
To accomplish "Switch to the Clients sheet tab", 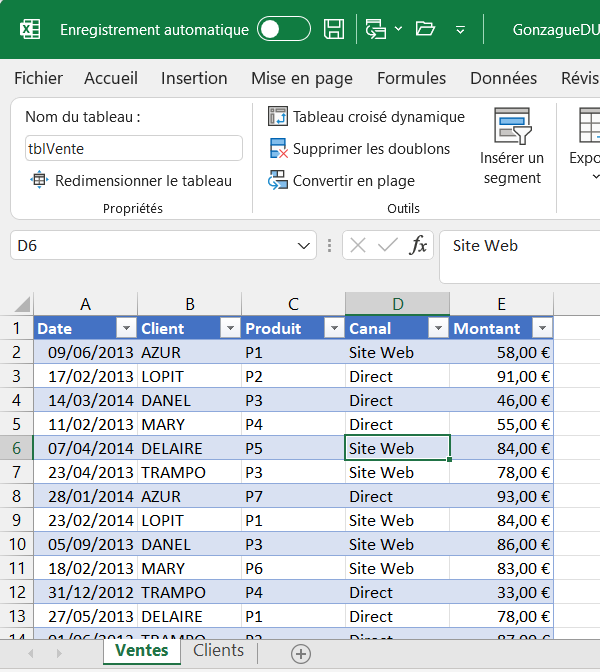I will (219, 651).
